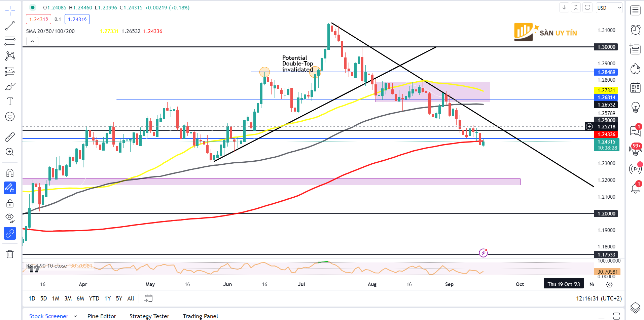Click plus button on price scale 1.25218
This screenshot has width=644, height=320.
pos(589,126)
